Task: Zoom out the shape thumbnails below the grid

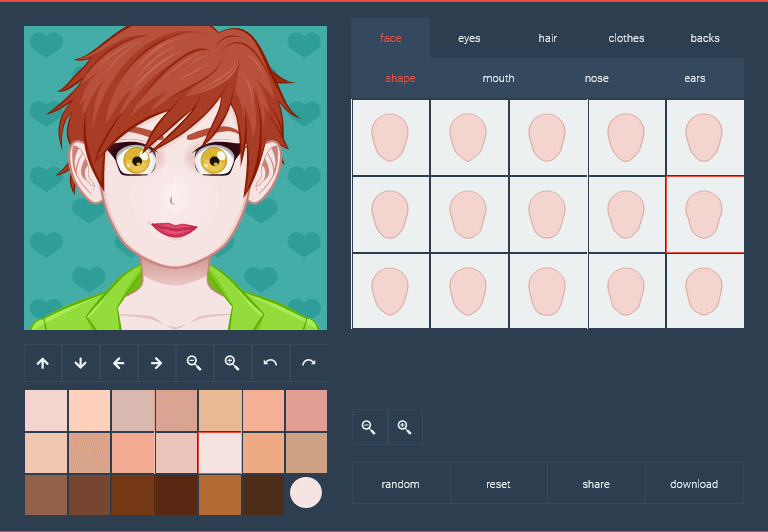Action: click(370, 427)
